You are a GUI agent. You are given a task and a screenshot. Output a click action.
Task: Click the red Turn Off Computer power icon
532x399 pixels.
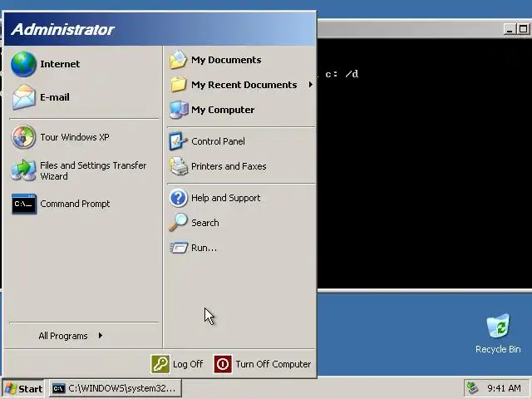click(x=223, y=364)
